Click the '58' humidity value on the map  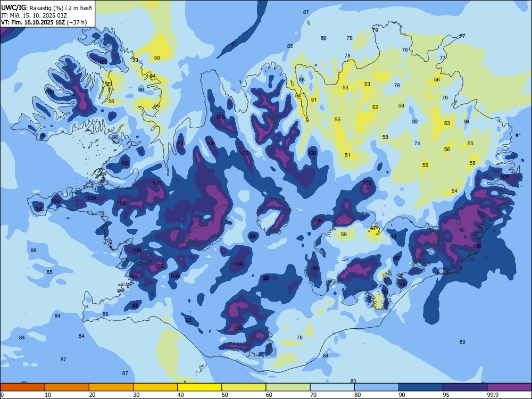coord(385,137)
